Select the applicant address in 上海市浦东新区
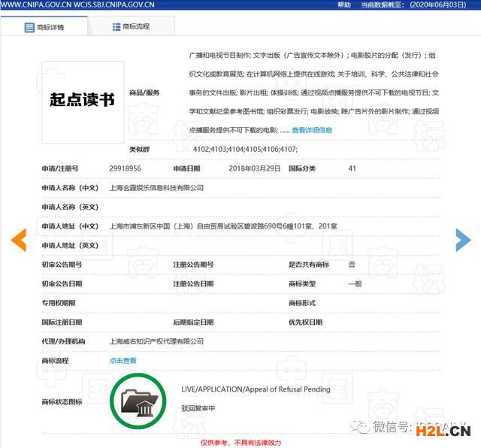 point(223,226)
